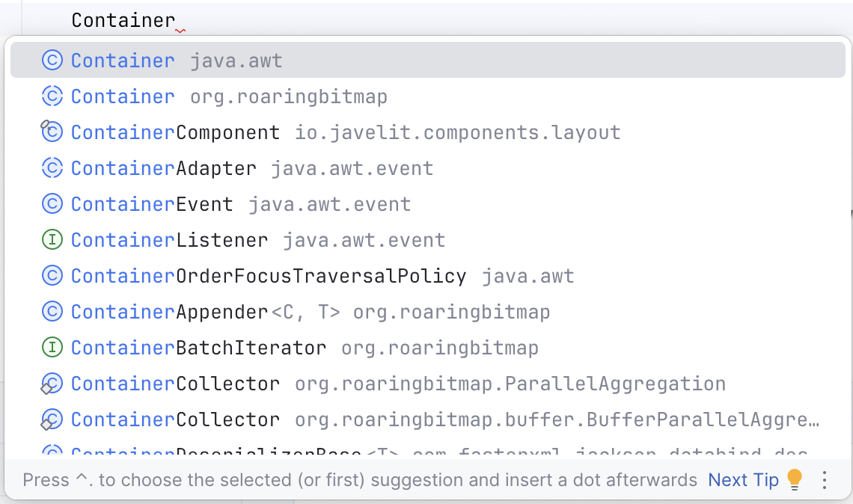
Task: Pick ContainerAdapter completion item
Action: [x=252, y=168]
